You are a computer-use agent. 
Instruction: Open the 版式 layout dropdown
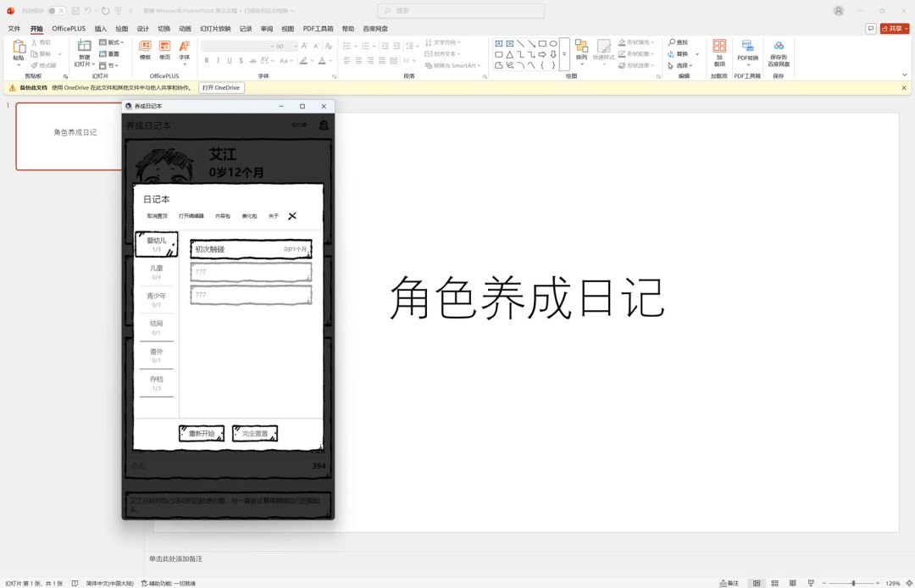[112, 42]
